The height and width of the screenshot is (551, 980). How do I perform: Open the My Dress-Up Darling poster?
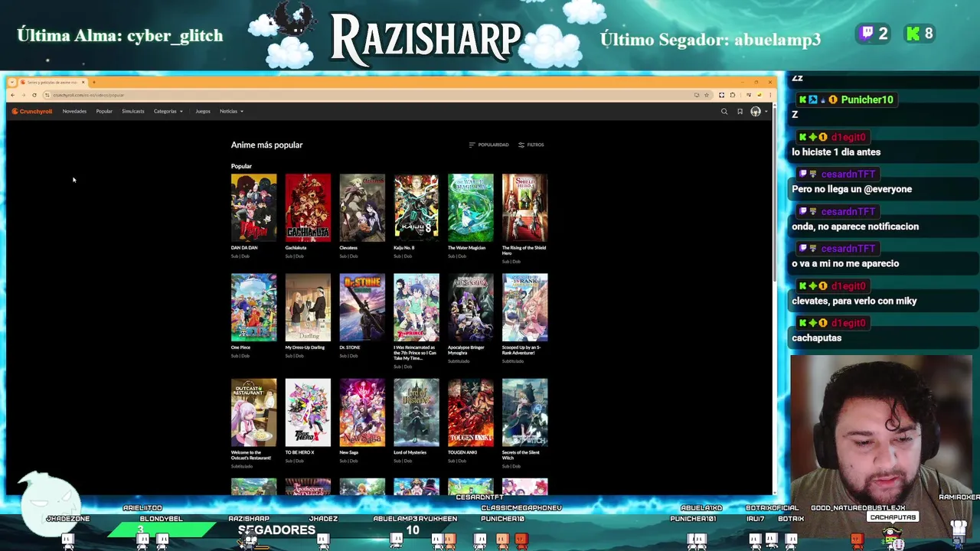[x=308, y=307]
